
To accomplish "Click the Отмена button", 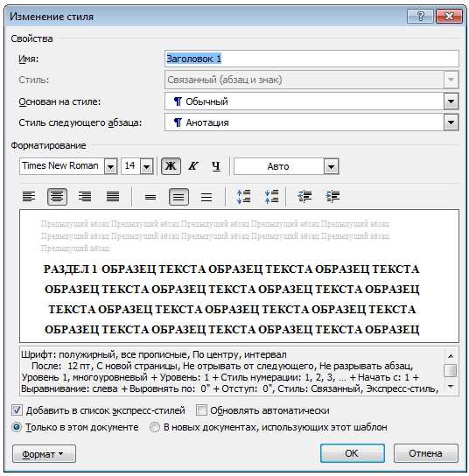I will tap(425, 453).
